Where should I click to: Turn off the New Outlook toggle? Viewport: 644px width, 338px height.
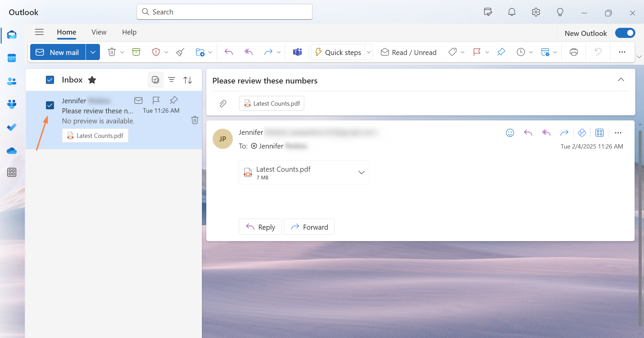click(625, 33)
